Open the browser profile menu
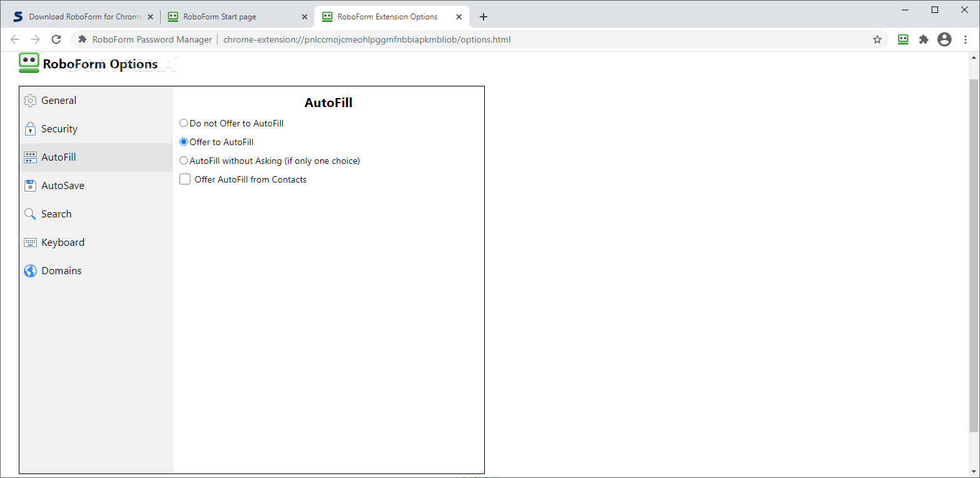The image size is (980, 478). click(x=944, y=39)
